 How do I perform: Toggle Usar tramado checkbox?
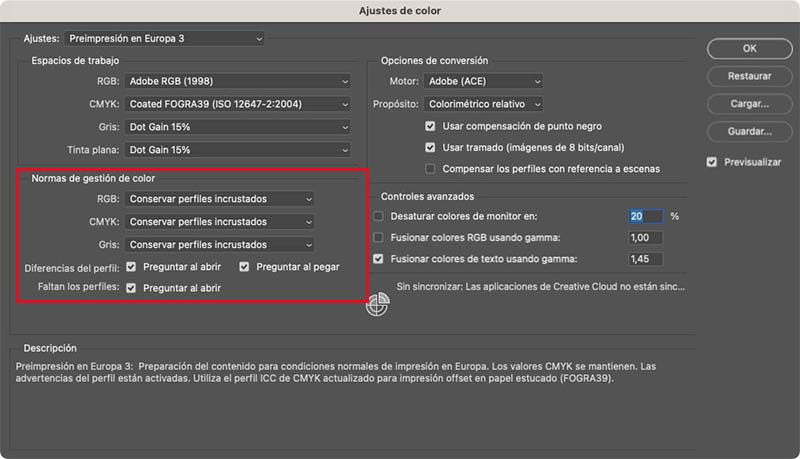coord(430,147)
